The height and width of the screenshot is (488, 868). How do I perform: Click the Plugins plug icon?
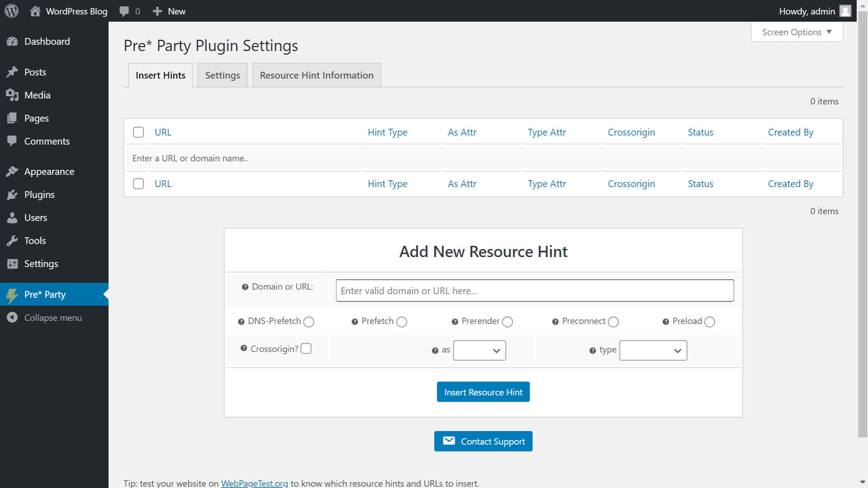point(12,194)
